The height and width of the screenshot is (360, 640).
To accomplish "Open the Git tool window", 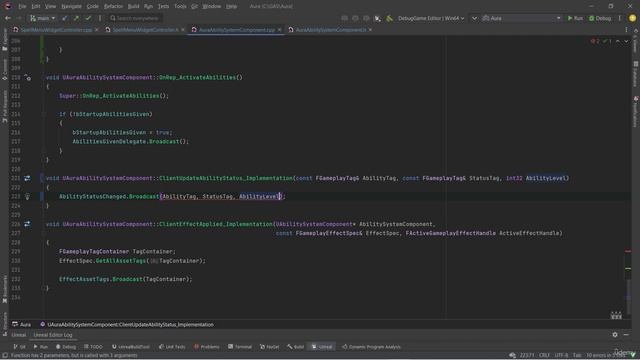I will (x=19, y=347).
